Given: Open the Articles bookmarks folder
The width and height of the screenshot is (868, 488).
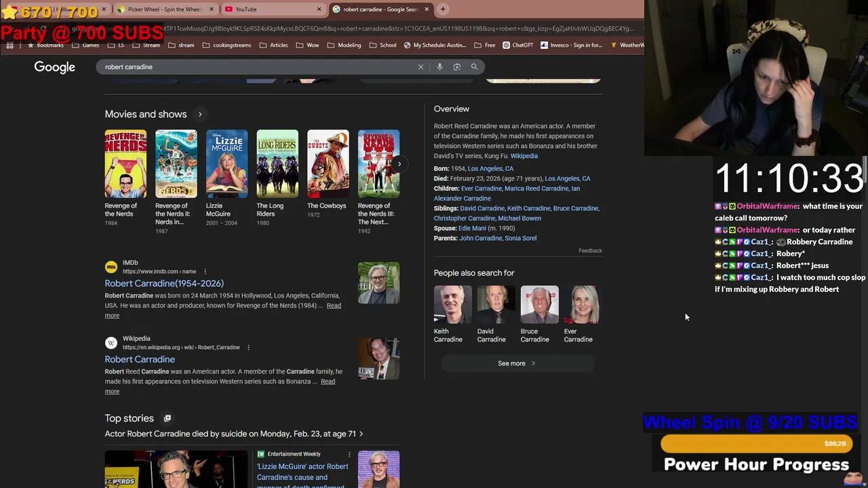Looking at the screenshot, I should [273, 45].
